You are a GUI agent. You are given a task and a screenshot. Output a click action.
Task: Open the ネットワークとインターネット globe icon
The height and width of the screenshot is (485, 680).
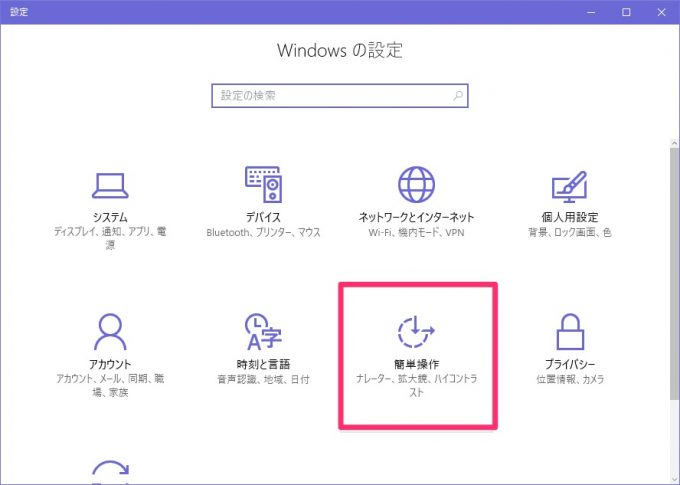(416, 184)
